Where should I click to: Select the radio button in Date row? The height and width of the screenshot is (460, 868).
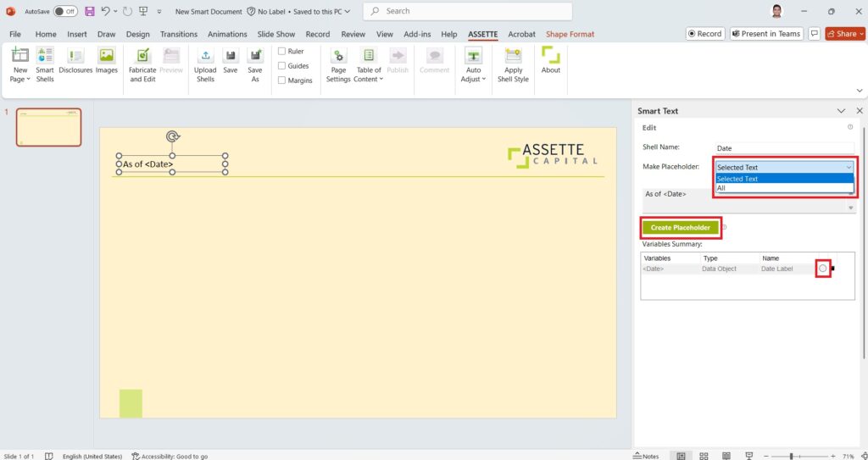coord(822,269)
